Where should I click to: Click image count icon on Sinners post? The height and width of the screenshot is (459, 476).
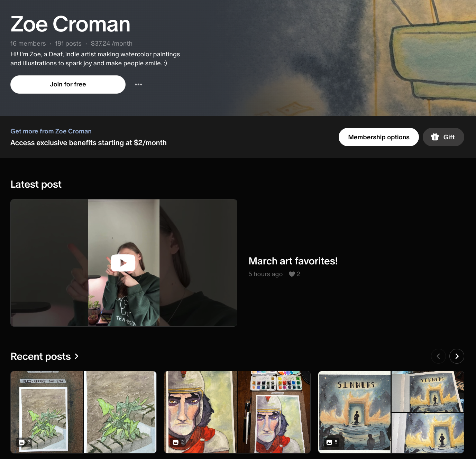tap(329, 442)
